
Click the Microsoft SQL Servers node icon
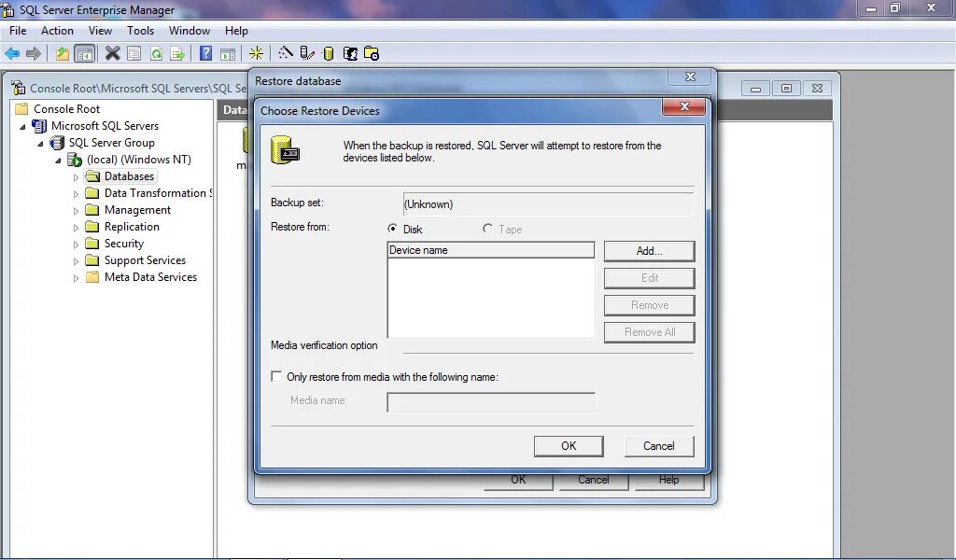point(39,126)
